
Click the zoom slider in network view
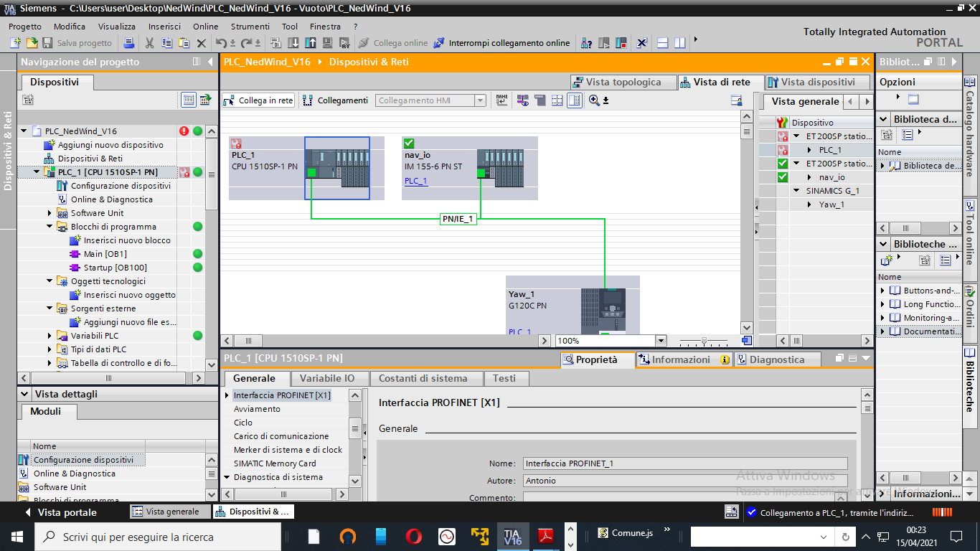[x=704, y=341]
